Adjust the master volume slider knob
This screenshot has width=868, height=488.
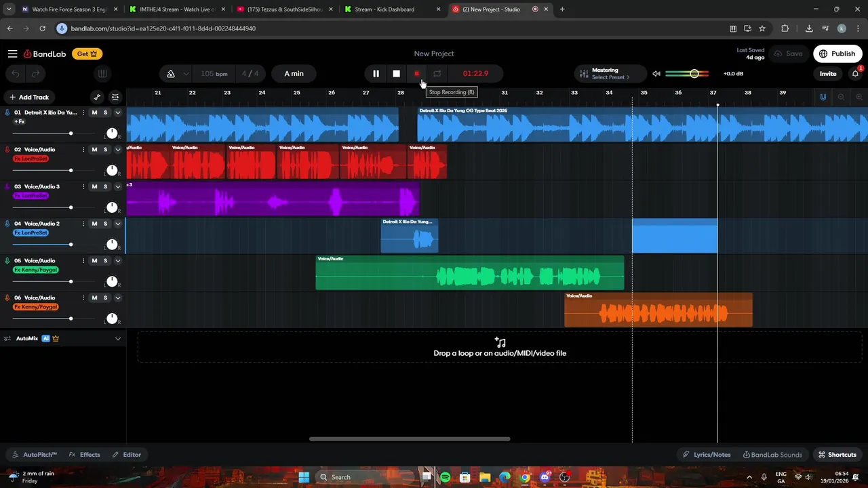(x=694, y=73)
